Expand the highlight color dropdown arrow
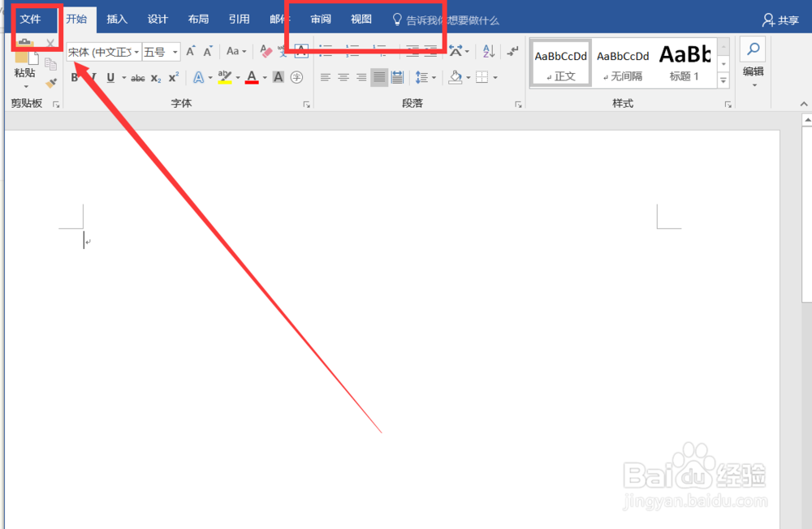Viewport: 812px width, 529px height. [x=238, y=78]
